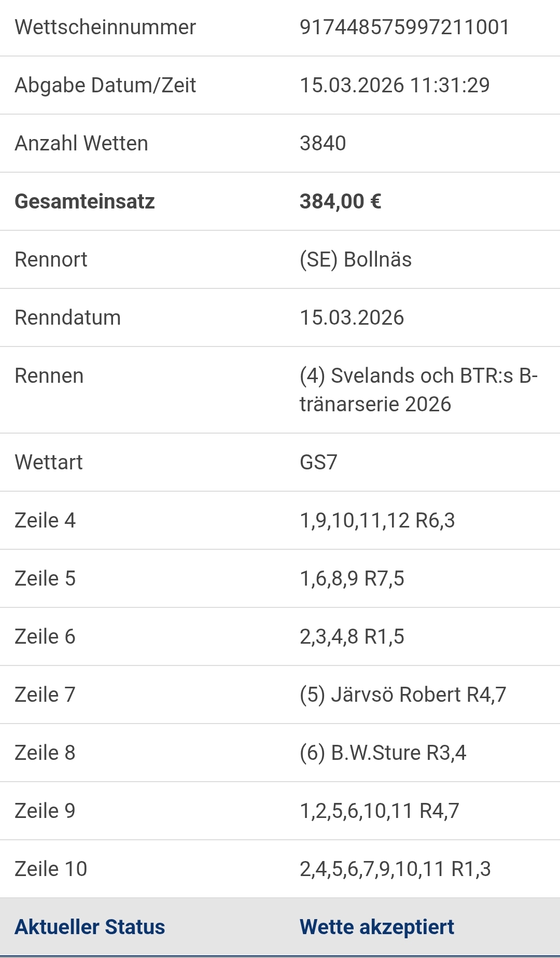Click the Aktueller Status label
Image resolution: width=560 pixels, height=958 pixels.
(90, 927)
